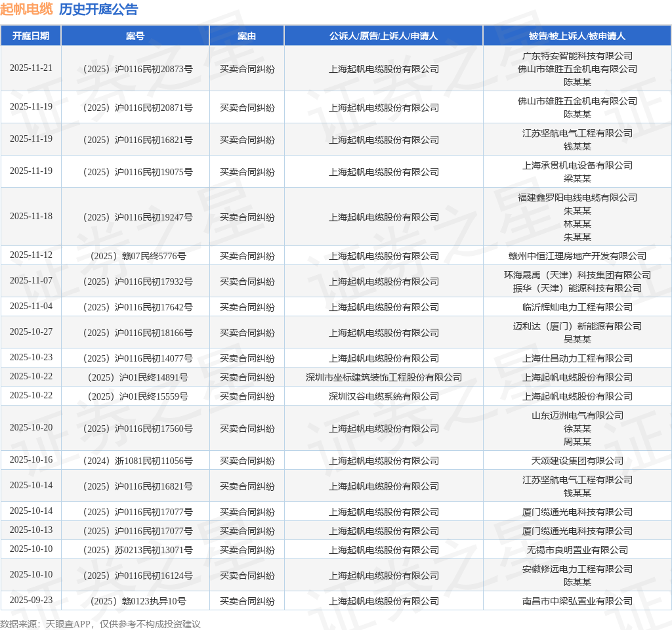
Task: Click date cell 2025-10-23
Action: 31,358
